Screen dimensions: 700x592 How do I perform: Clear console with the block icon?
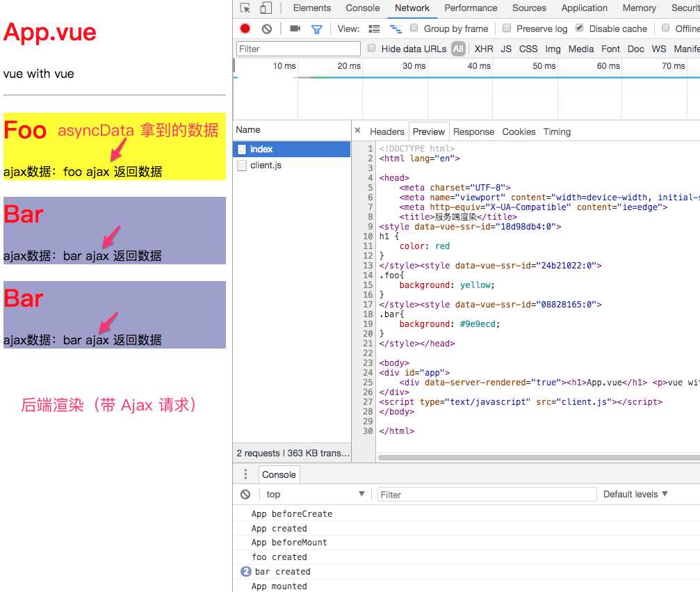click(x=245, y=494)
